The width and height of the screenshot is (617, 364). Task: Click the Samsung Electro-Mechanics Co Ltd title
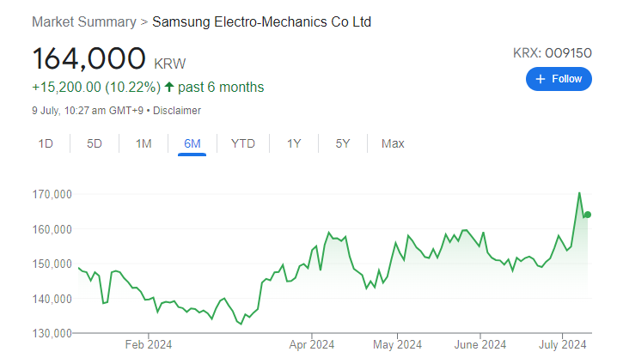tap(261, 21)
